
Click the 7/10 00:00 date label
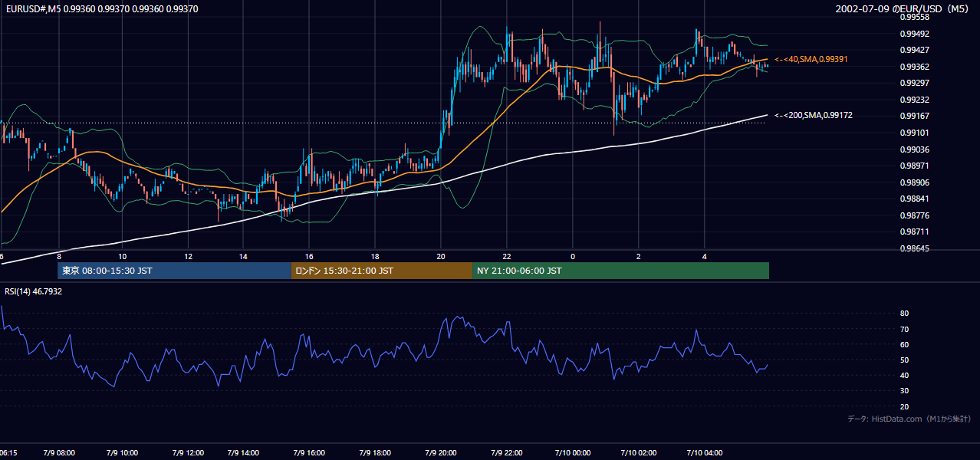point(573,453)
